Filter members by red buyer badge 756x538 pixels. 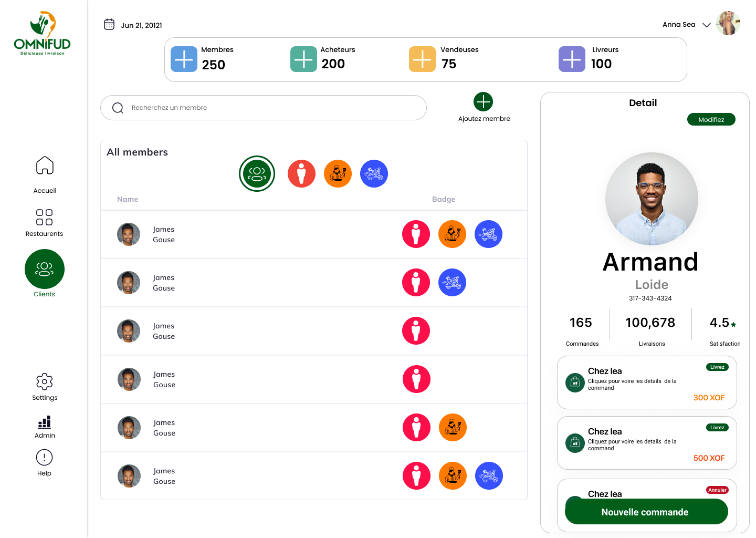[301, 173]
